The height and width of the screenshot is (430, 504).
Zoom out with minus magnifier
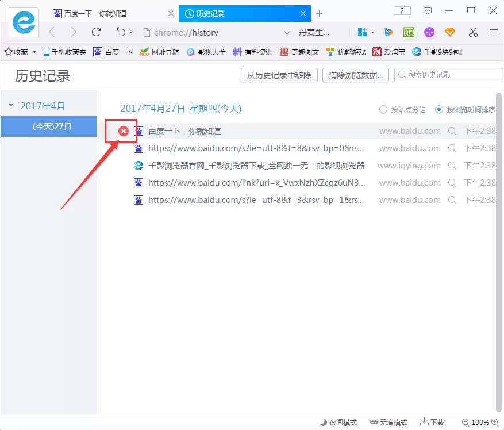[465, 423]
